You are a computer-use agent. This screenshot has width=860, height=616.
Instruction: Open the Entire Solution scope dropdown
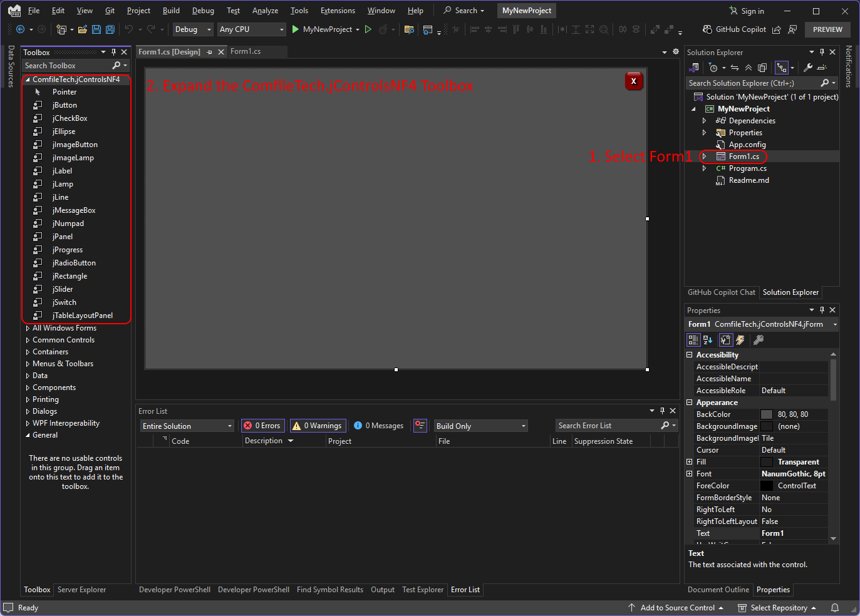tap(187, 426)
